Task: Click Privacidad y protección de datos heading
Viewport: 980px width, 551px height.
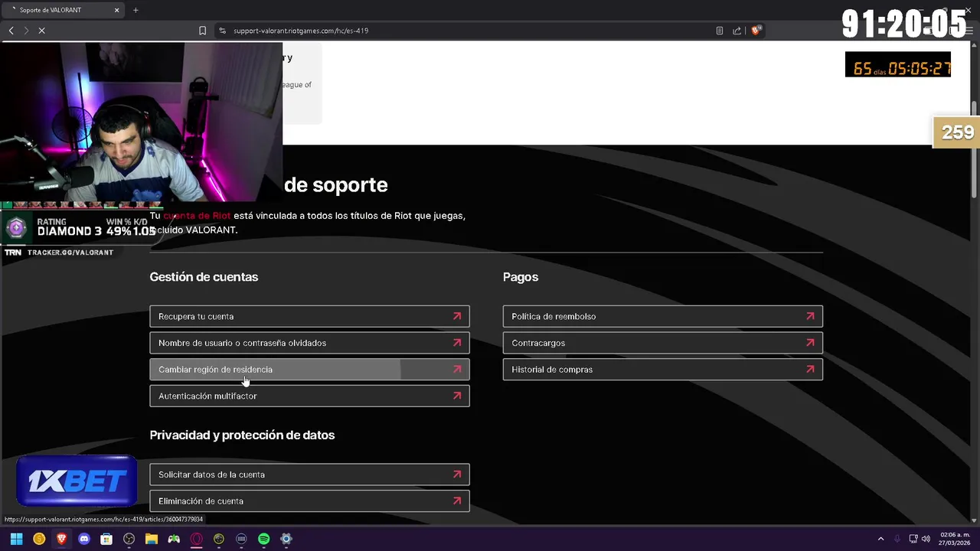Action: [242, 435]
